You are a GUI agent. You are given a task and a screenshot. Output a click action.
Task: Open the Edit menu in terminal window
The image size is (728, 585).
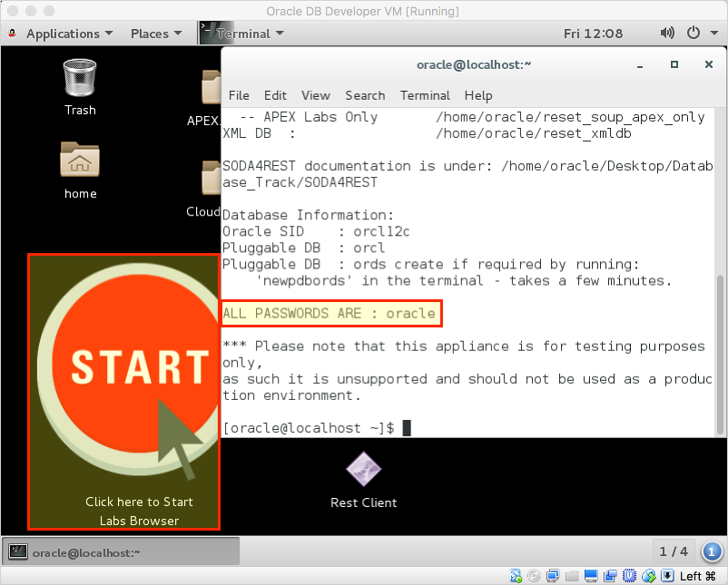pyautogui.click(x=275, y=95)
